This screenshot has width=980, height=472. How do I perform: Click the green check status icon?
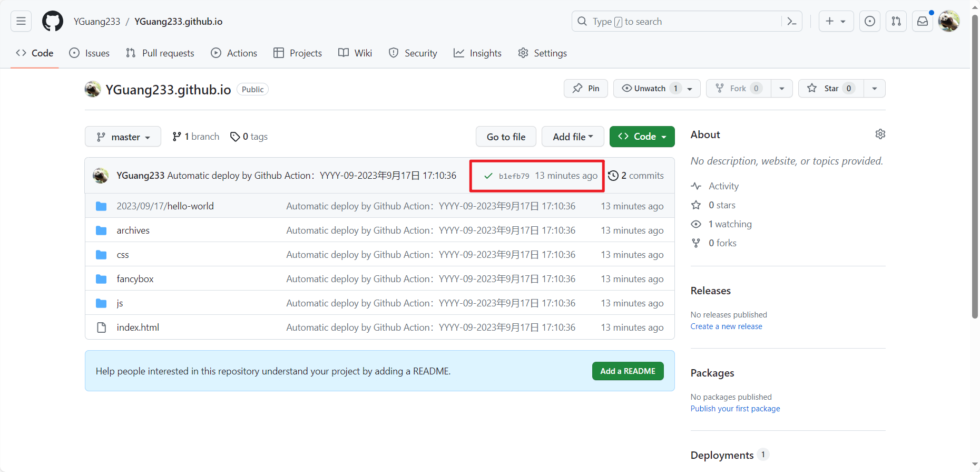pos(488,176)
